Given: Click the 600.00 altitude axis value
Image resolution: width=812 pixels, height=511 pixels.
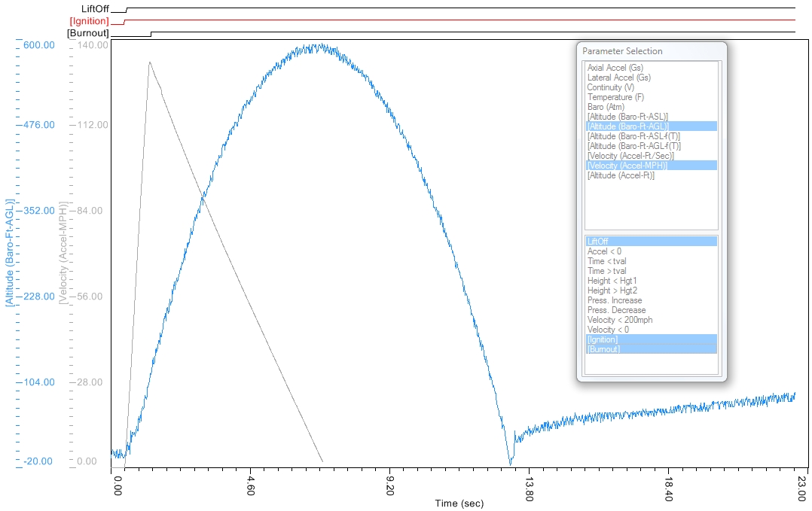Looking at the screenshot, I should click(x=39, y=45).
